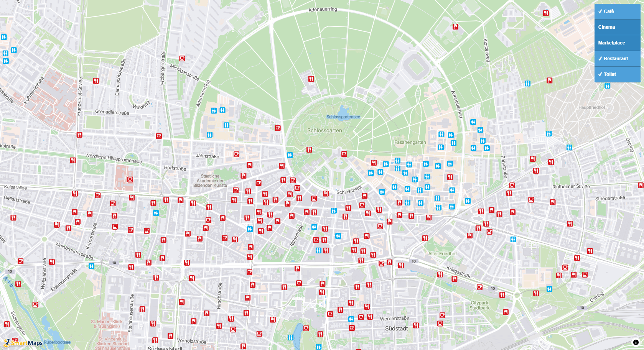Screen dimensions: 644x350
Task: Select toilet marker left of Ostring label
Action: [569, 148]
